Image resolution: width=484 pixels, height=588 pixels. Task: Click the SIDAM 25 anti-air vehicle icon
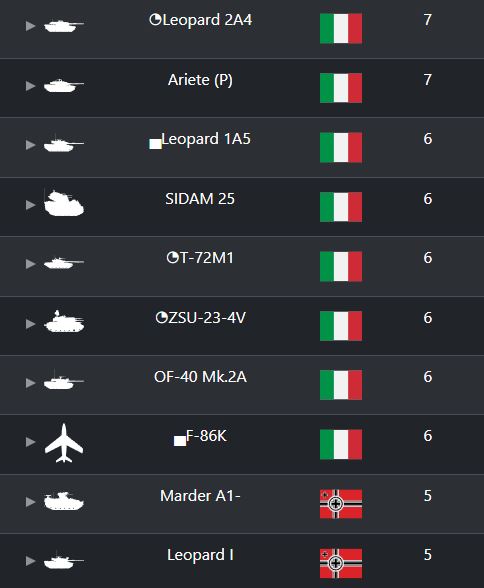64,203
